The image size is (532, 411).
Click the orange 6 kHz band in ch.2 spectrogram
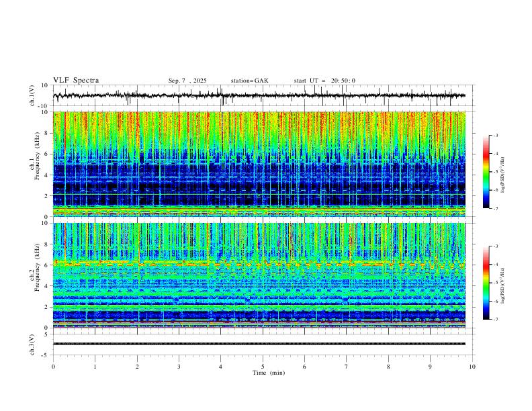click(259, 263)
